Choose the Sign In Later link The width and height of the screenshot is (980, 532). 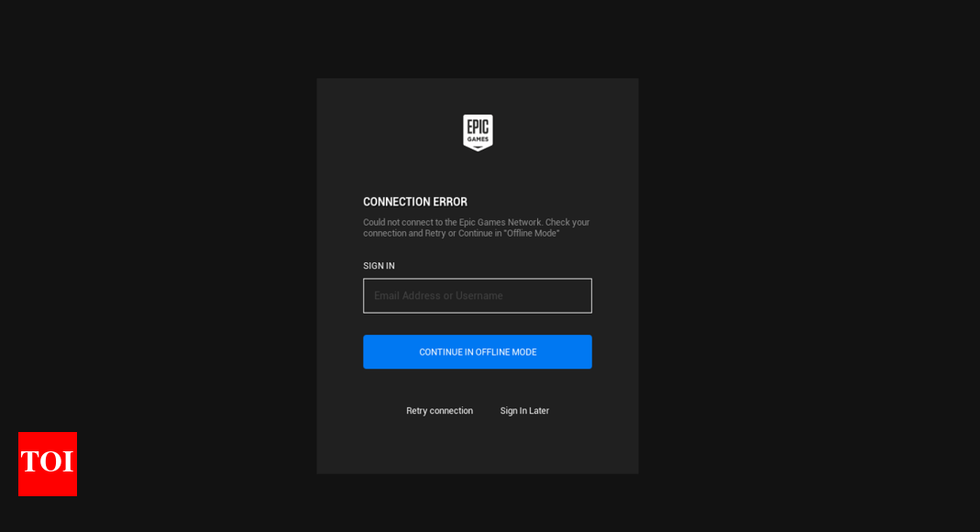coord(524,411)
